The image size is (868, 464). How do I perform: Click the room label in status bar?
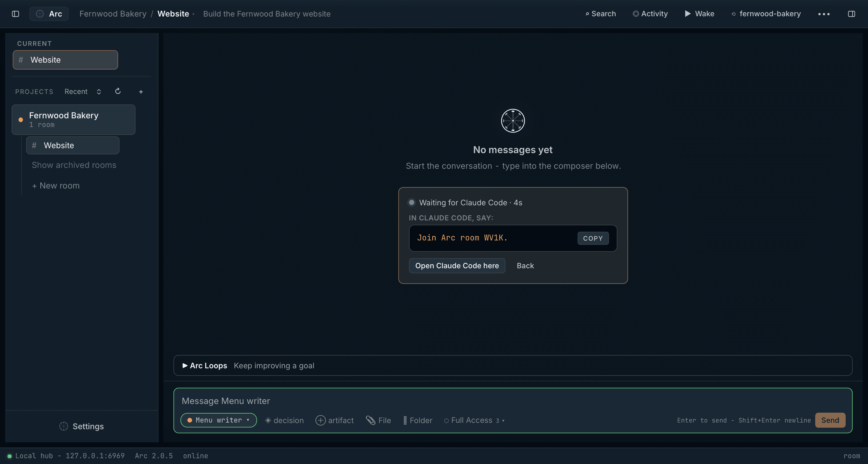851,456
